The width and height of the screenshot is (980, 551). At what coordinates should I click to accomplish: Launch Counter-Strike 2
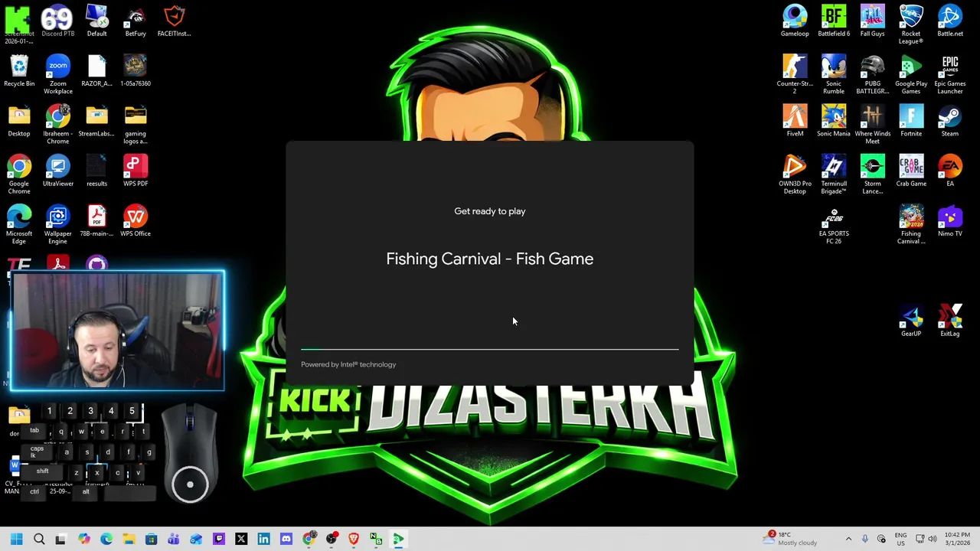pyautogui.click(x=795, y=75)
